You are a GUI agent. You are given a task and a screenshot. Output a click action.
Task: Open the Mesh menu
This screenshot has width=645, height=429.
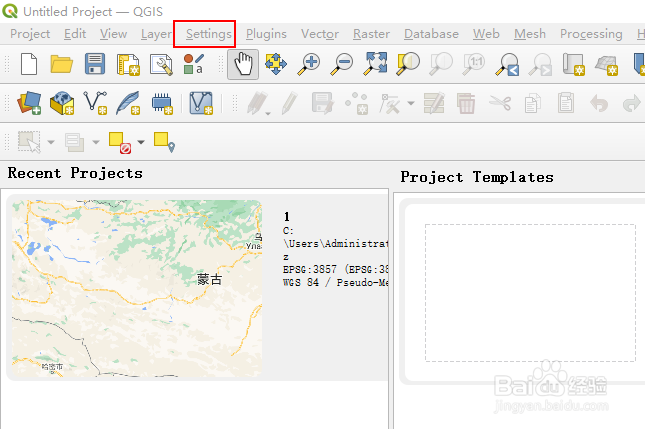tap(530, 34)
